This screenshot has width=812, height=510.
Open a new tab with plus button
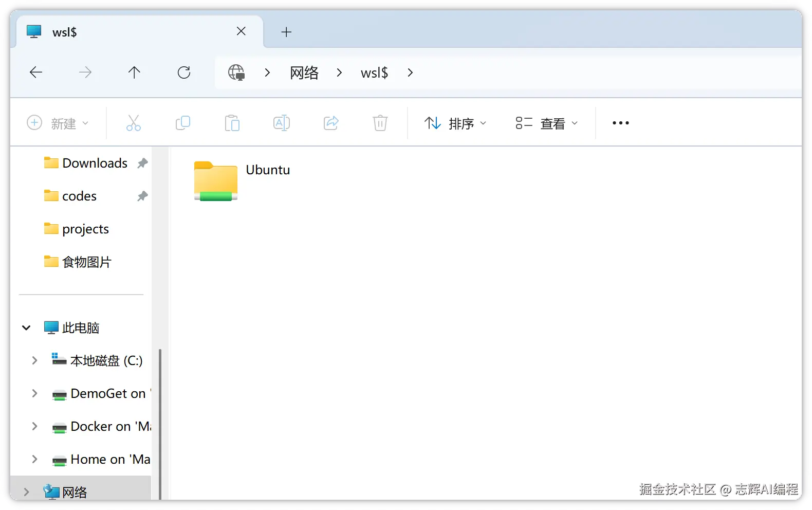pyautogui.click(x=286, y=32)
